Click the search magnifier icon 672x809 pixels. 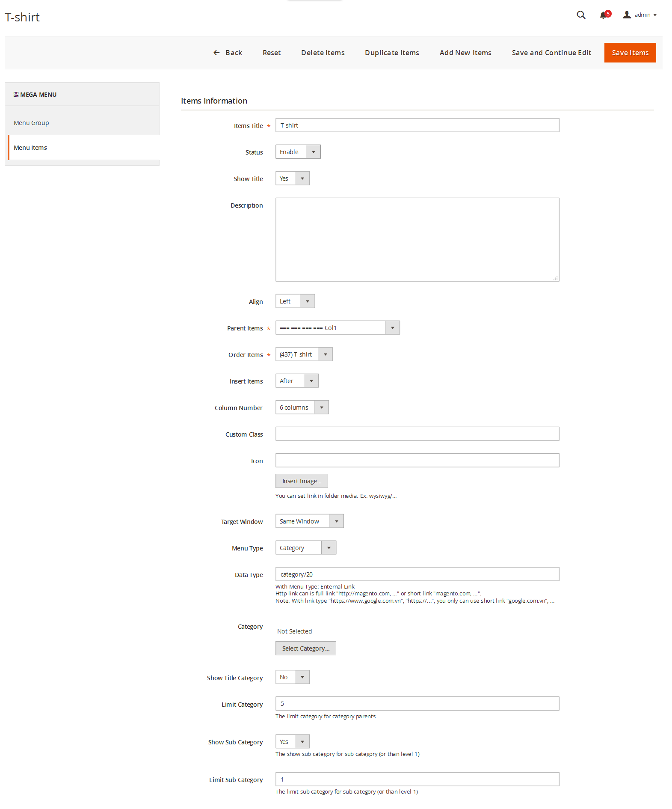pyautogui.click(x=580, y=15)
